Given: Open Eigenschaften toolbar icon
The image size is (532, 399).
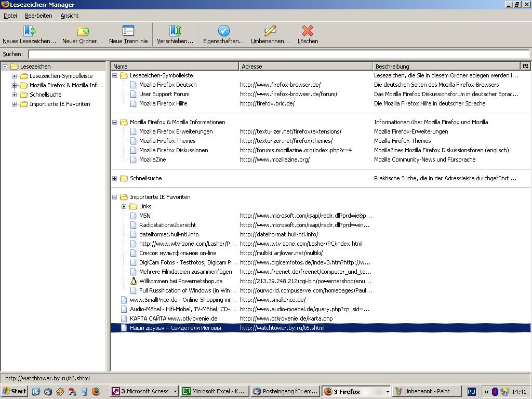Looking at the screenshot, I should (223, 31).
